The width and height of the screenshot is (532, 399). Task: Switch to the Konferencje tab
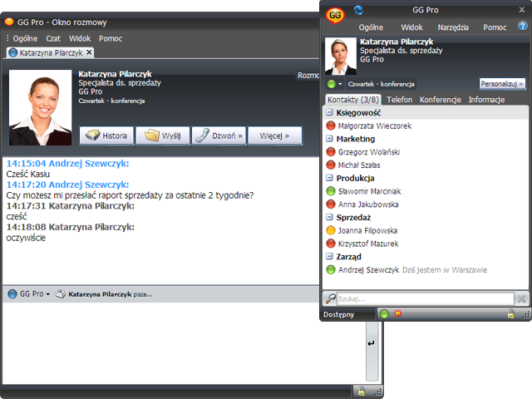point(440,100)
